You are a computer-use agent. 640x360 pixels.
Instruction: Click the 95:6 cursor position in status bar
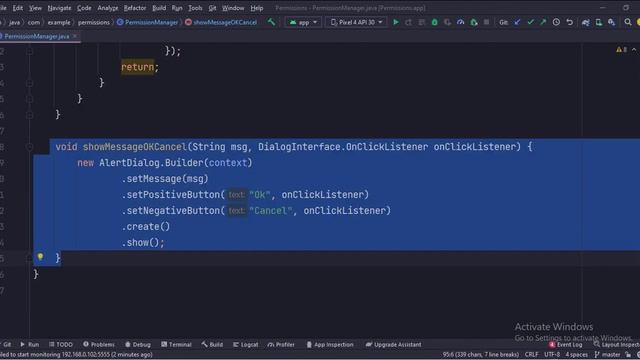480,355
